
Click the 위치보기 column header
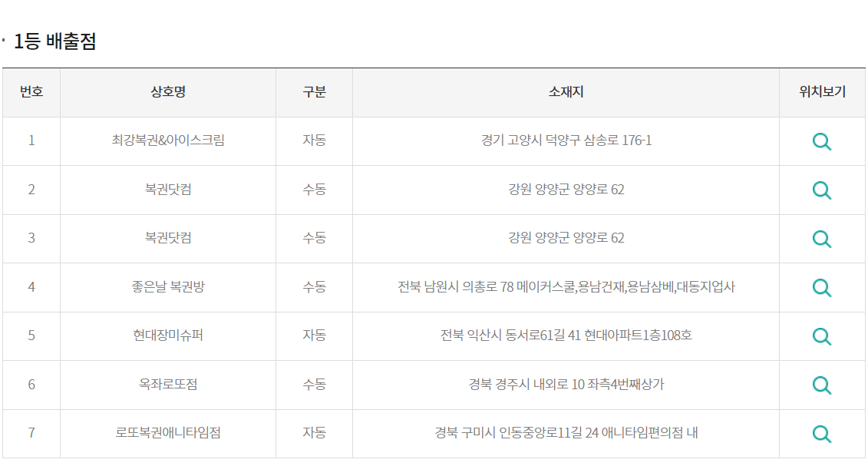[822, 92]
